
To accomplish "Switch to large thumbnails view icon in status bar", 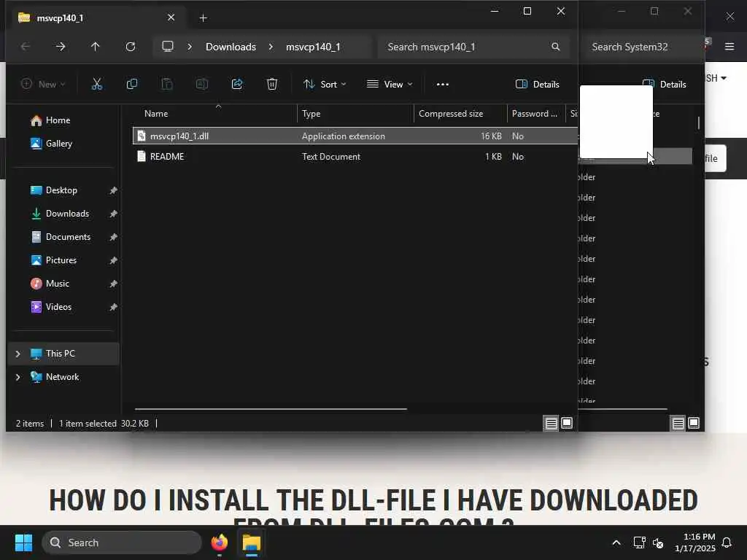I will [x=567, y=423].
